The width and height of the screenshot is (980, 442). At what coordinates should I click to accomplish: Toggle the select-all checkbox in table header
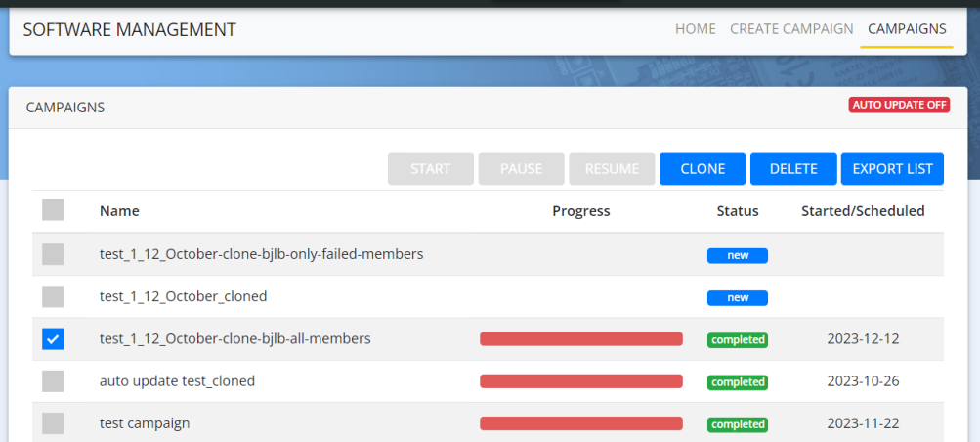[53, 210]
